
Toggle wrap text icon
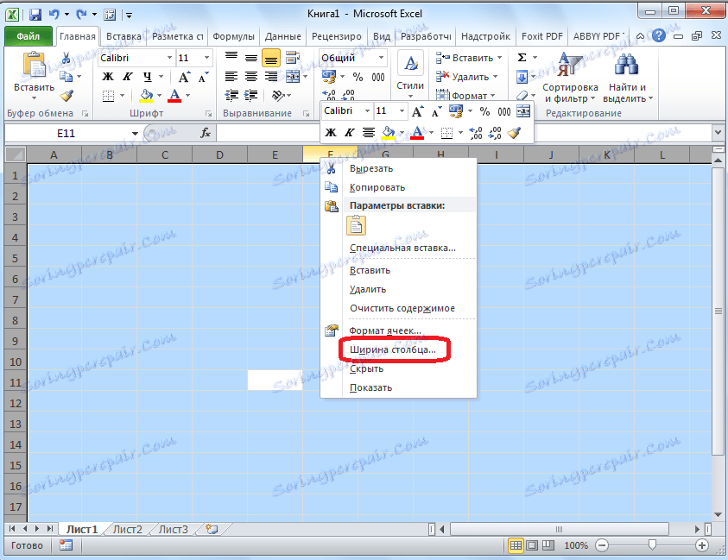(293, 58)
